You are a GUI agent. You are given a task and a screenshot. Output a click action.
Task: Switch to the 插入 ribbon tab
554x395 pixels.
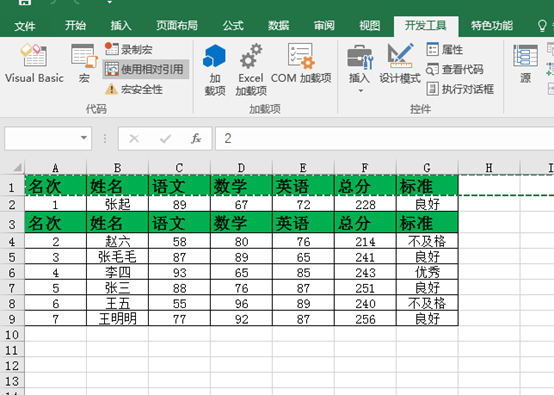tap(121, 26)
